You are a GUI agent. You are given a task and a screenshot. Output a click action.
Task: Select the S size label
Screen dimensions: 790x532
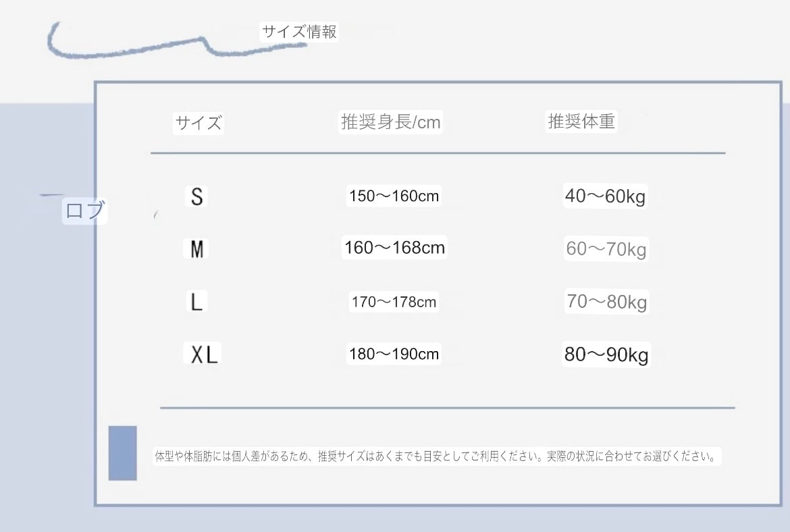click(196, 196)
